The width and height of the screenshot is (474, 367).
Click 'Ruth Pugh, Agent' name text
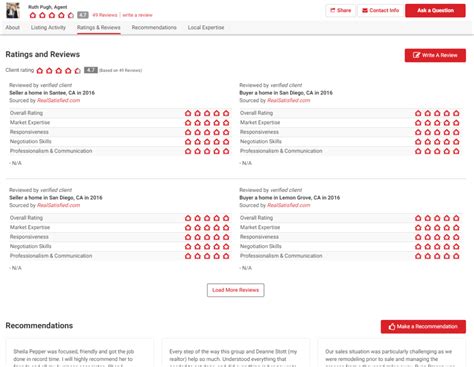tap(48, 7)
